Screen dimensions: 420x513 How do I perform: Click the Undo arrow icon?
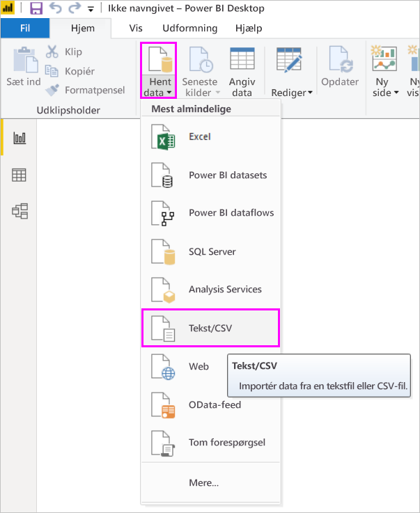coord(55,8)
